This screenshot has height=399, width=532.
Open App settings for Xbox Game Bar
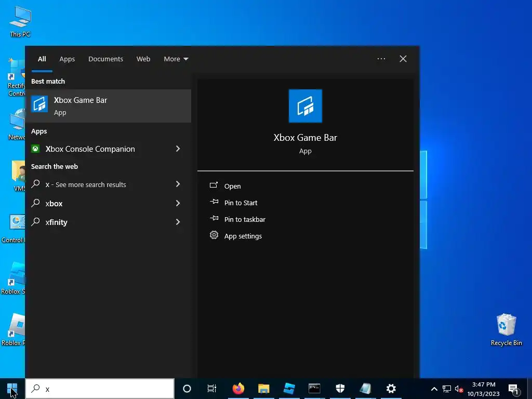pyautogui.click(x=243, y=236)
